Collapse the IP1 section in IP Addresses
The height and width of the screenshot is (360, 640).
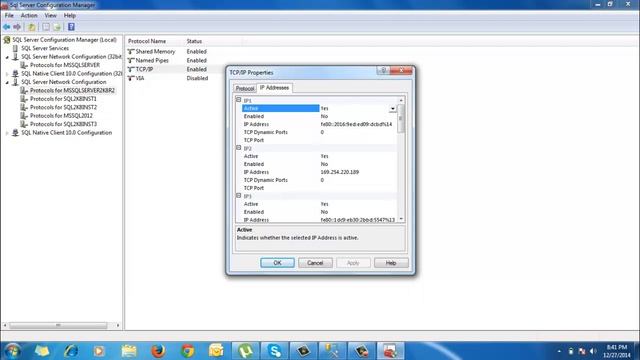[239, 100]
